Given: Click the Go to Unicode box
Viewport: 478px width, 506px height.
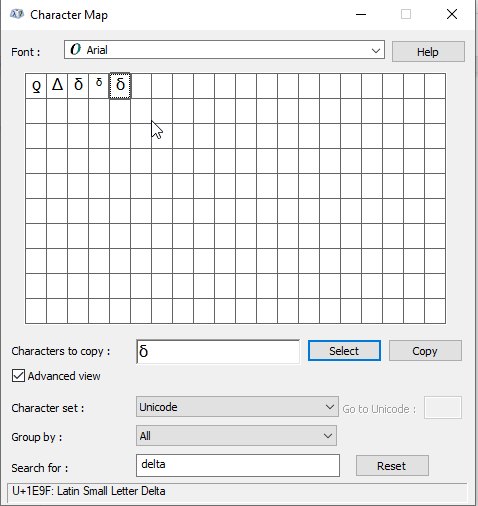Looking at the screenshot, I should [x=443, y=408].
